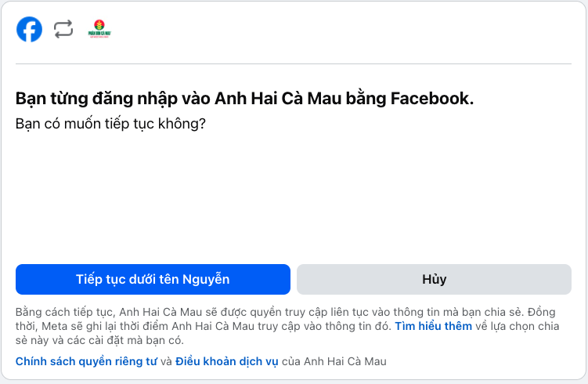Click the blue Facebook logo icon
This screenshot has height=384, width=588.
coord(29,29)
